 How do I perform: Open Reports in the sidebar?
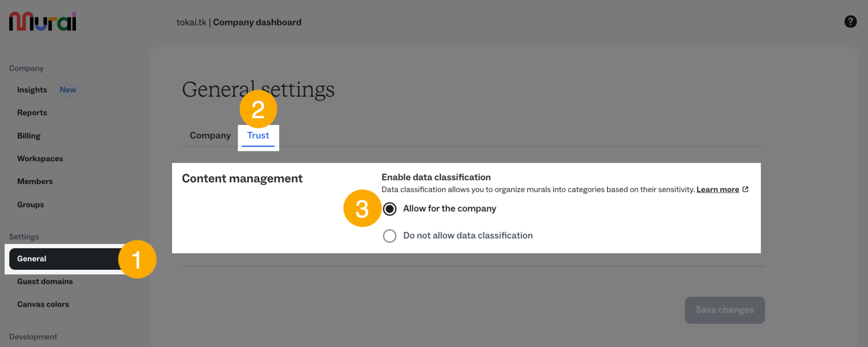32,113
